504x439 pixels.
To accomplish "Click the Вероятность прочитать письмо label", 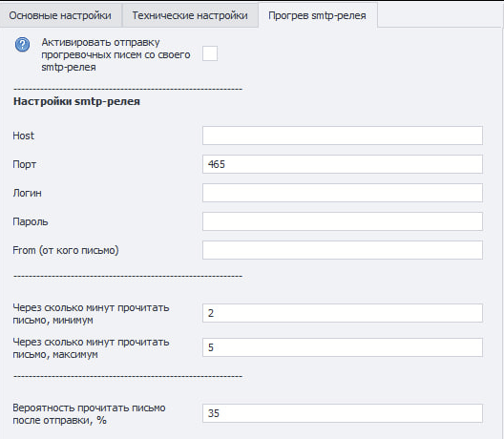I will coord(89,414).
